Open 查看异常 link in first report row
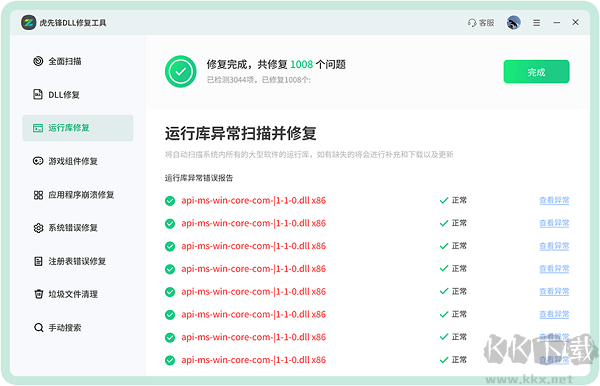Screen dimensions: 600x386 554,200
